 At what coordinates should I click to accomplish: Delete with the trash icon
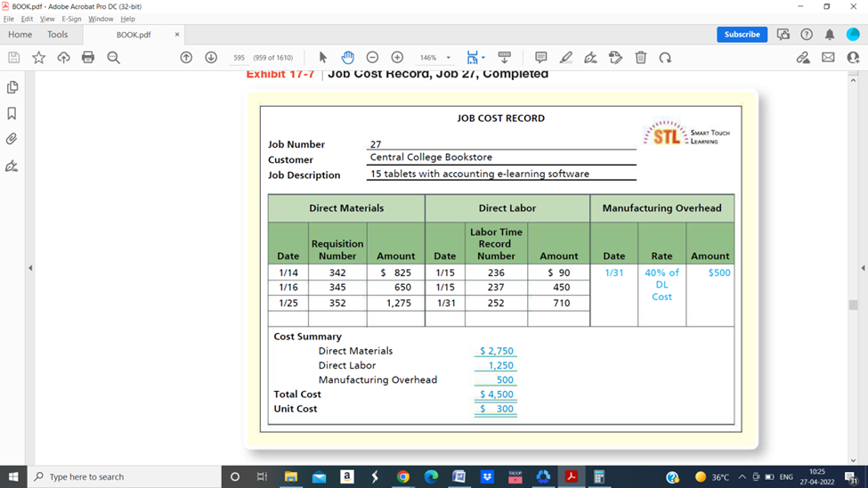pyautogui.click(x=640, y=58)
